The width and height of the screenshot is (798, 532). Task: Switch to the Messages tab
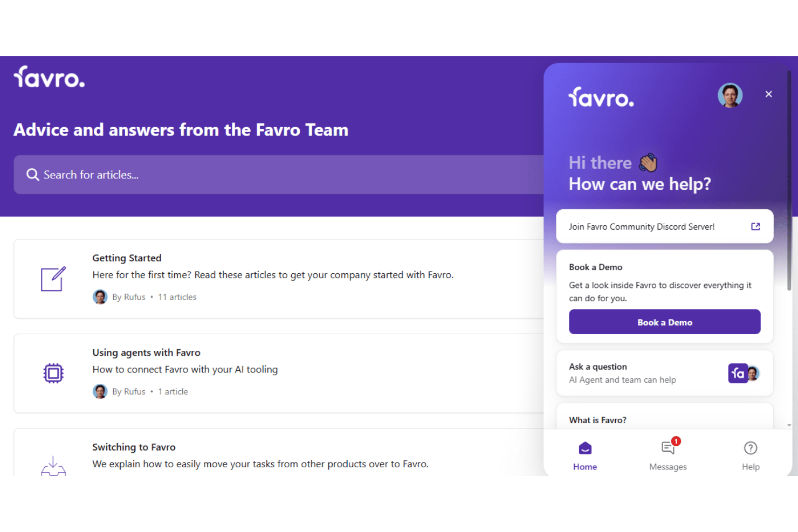point(668,456)
